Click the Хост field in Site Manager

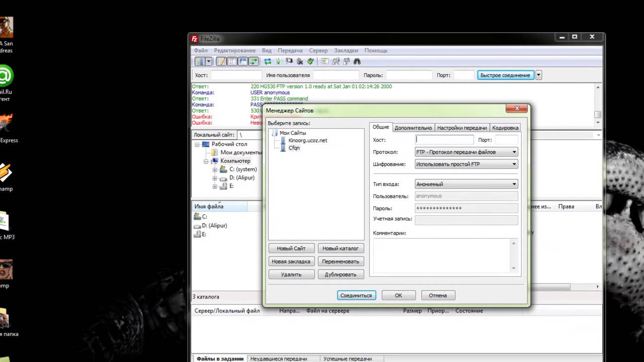pyautogui.click(x=445, y=140)
